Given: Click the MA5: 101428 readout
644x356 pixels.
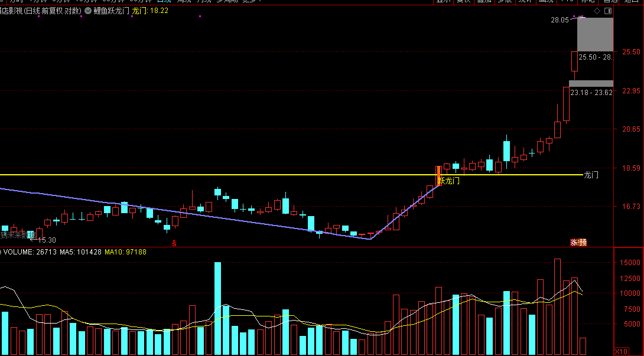Looking at the screenshot, I should click(80, 252).
